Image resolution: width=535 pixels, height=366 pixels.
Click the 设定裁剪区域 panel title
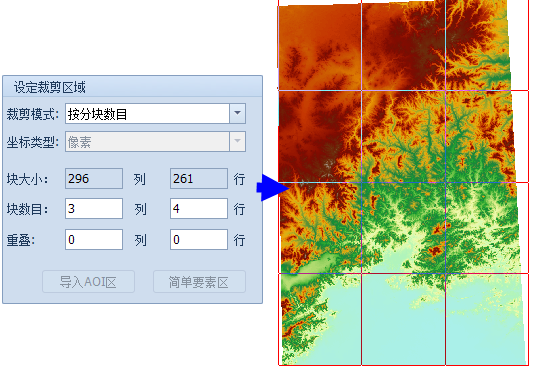49,87
